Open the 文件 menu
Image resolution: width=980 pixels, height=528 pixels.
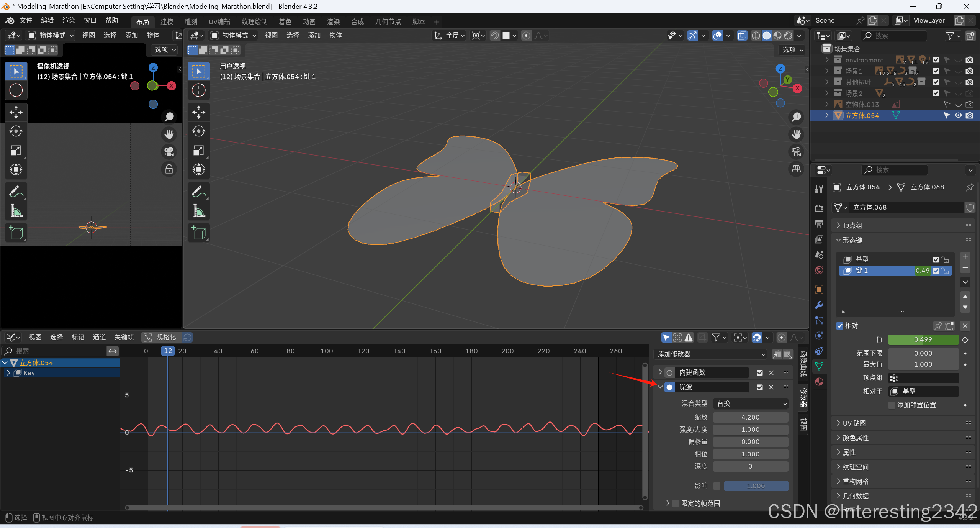[26, 20]
